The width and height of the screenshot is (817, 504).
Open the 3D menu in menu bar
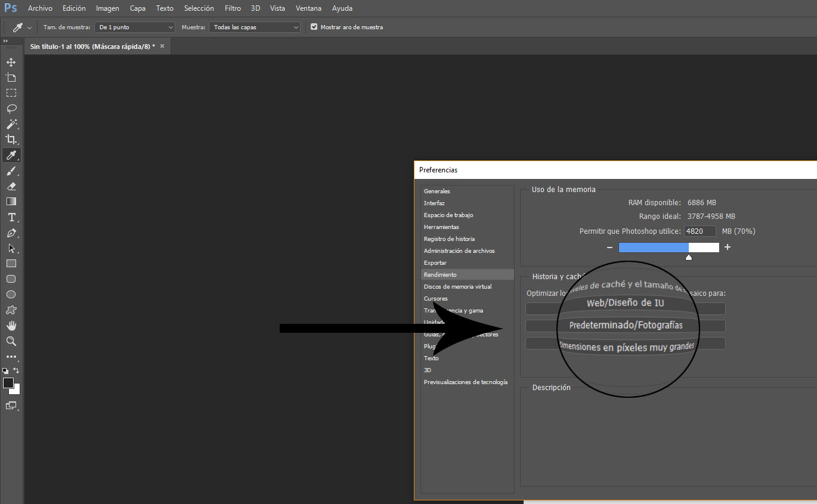tap(255, 8)
